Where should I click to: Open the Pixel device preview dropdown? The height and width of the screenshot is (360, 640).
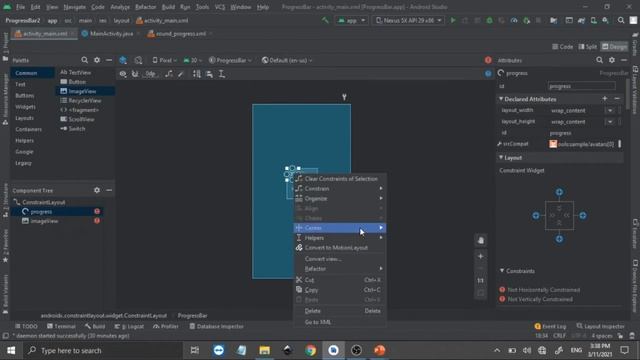[164, 60]
